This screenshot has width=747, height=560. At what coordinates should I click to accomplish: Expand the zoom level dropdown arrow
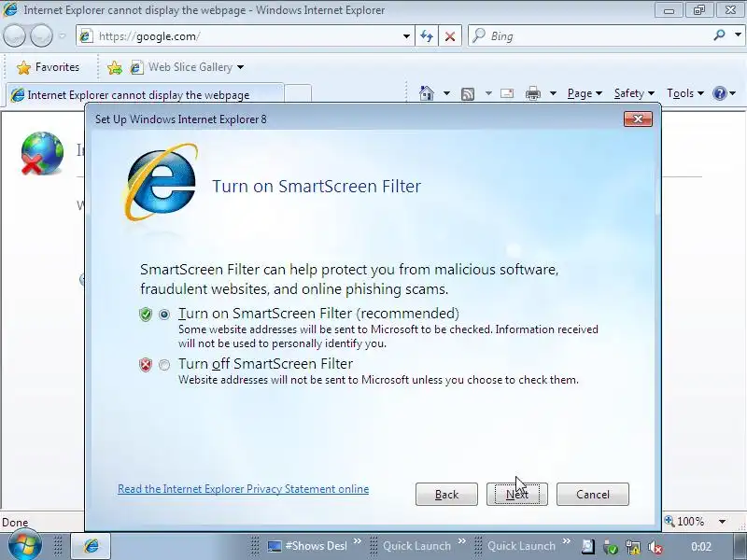pyautogui.click(x=722, y=522)
